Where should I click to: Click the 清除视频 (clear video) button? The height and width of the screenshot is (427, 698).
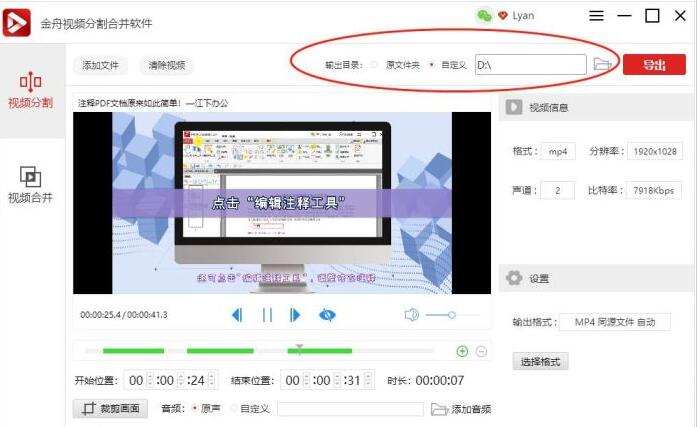tap(166, 66)
